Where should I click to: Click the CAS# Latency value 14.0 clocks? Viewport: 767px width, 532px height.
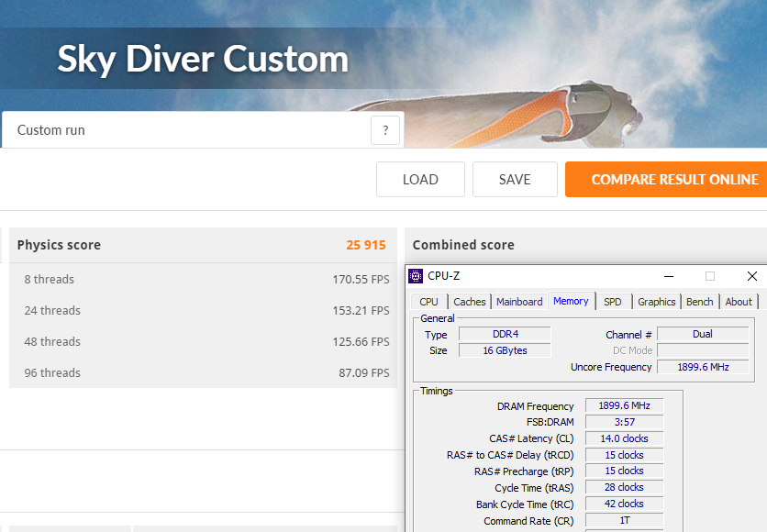point(624,438)
